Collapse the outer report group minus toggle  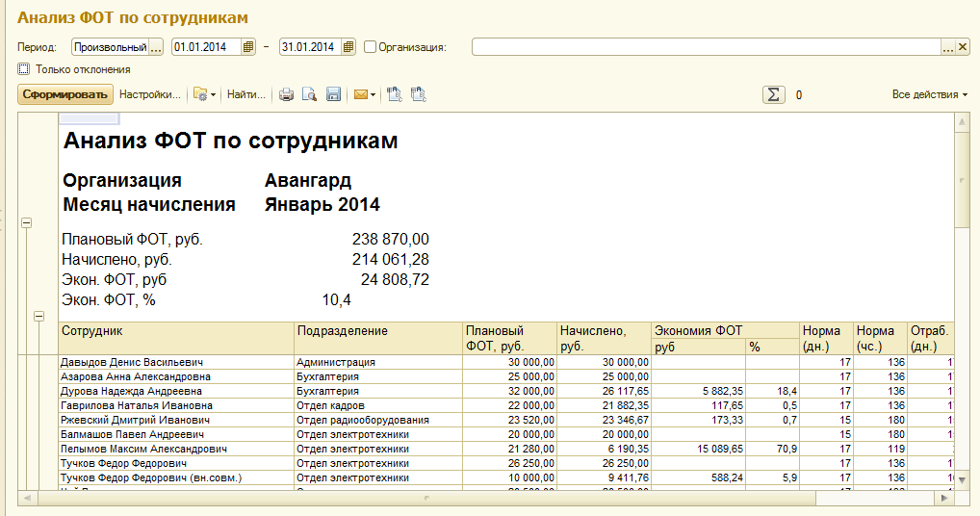(x=26, y=223)
